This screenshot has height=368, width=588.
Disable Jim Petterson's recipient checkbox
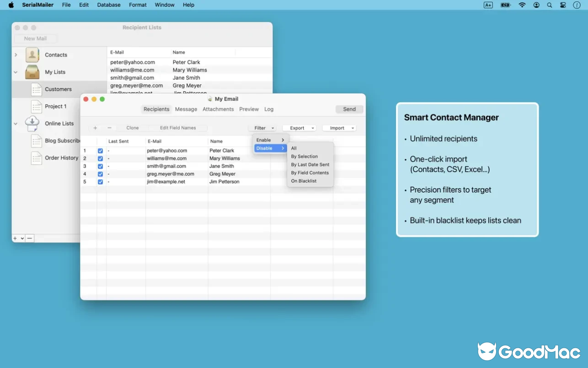[100, 182]
